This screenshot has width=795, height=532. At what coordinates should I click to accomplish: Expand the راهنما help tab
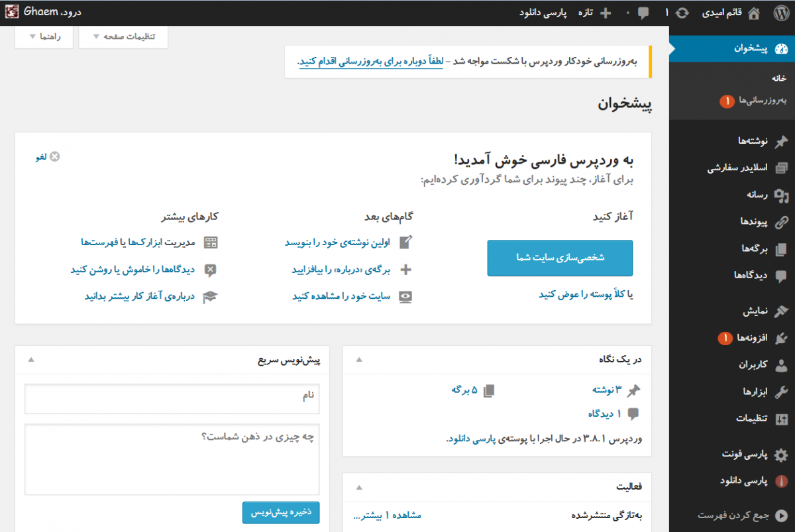pos(46,36)
